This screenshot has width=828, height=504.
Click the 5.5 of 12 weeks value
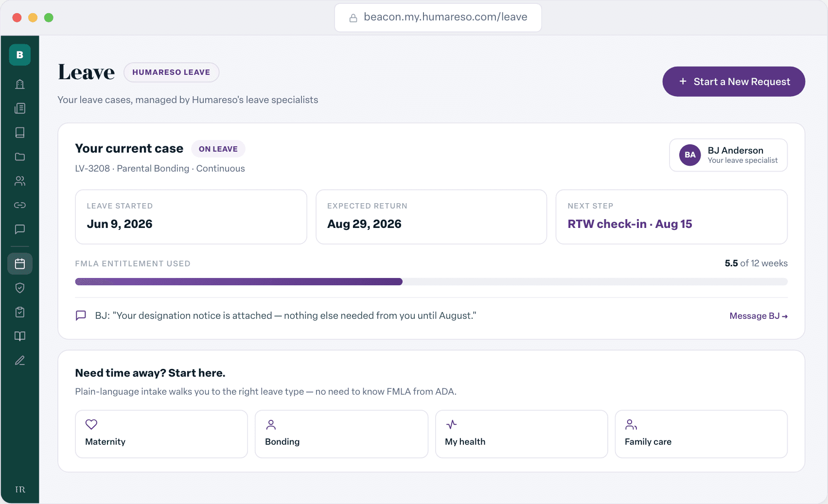(756, 263)
